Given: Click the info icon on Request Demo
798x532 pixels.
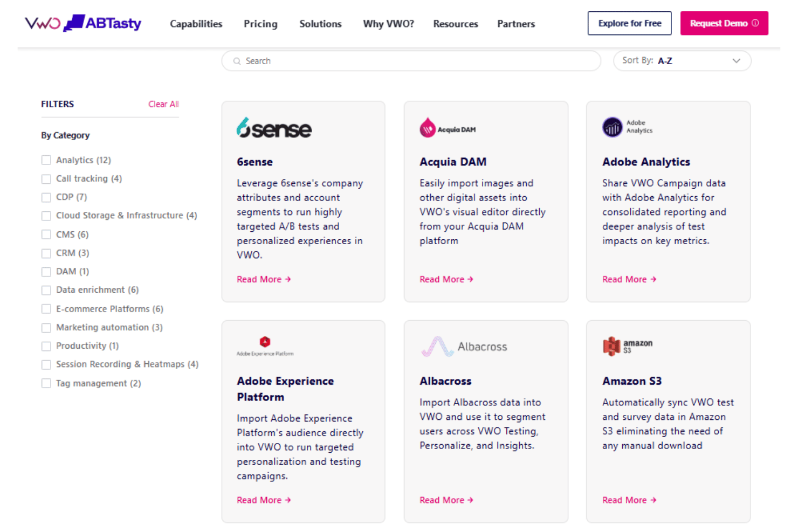Looking at the screenshot, I should tap(755, 23).
